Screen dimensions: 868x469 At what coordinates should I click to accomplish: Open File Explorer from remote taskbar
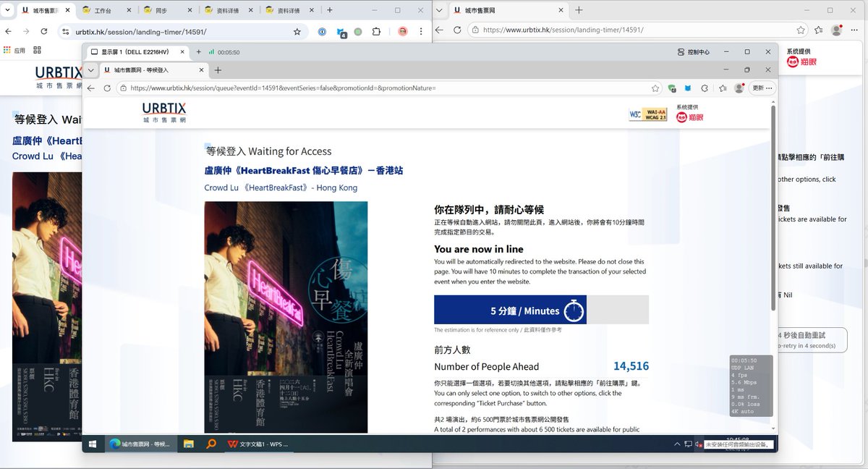[188, 444]
